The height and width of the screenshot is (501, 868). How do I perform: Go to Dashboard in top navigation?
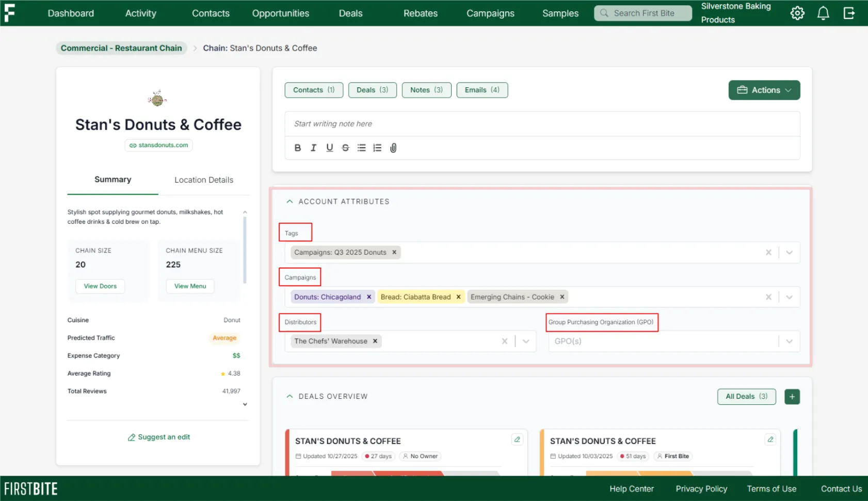point(71,13)
